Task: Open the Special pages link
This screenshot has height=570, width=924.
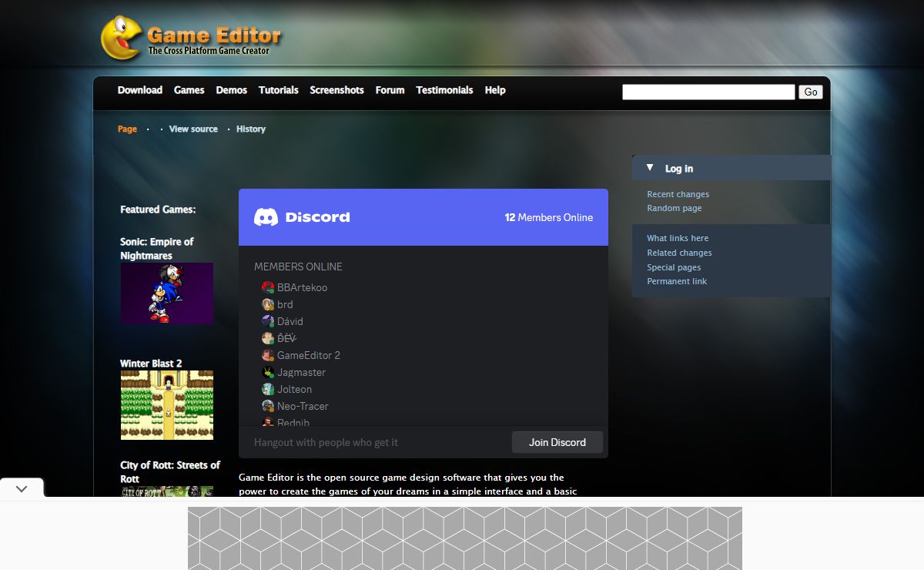Action: coord(674,267)
